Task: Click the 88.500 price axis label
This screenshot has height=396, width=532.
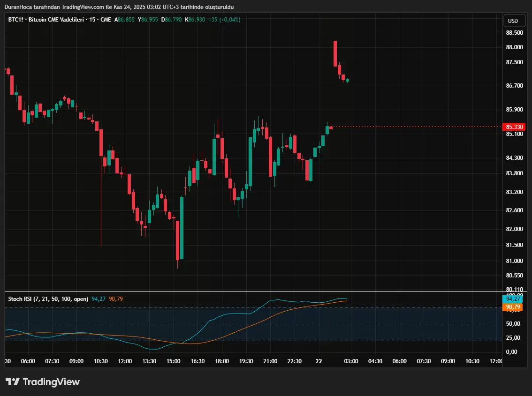Action: pos(514,33)
